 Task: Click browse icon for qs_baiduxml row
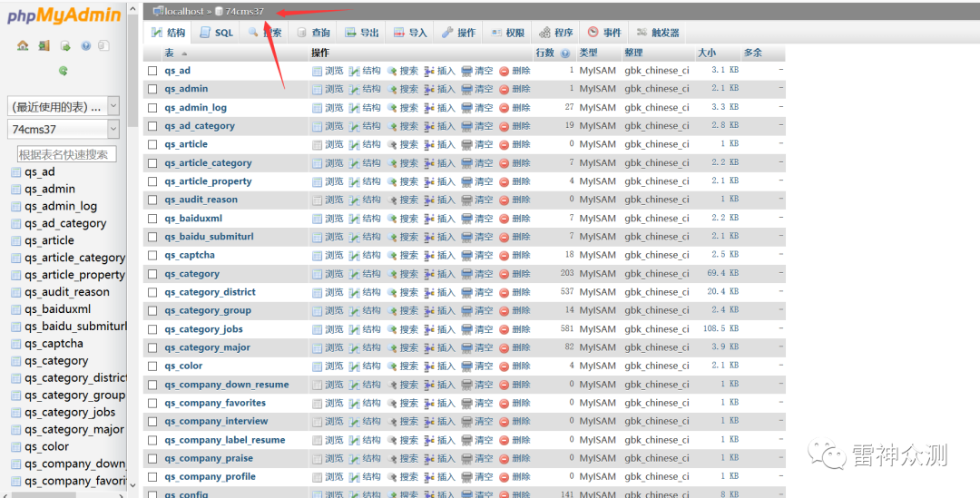point(317,219)
